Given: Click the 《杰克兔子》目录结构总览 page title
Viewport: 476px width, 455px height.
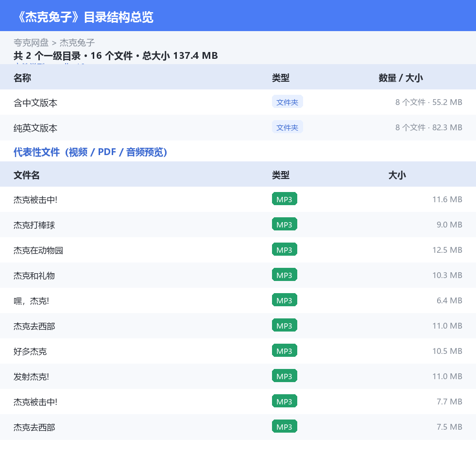Looking at the screenshot, I should point(85,17).
